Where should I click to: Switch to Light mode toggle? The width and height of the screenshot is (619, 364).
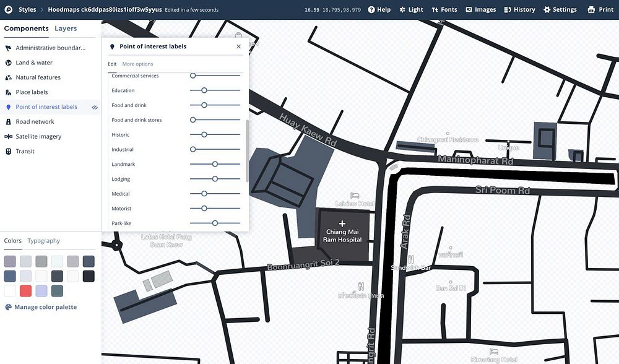tap(411, 9)
